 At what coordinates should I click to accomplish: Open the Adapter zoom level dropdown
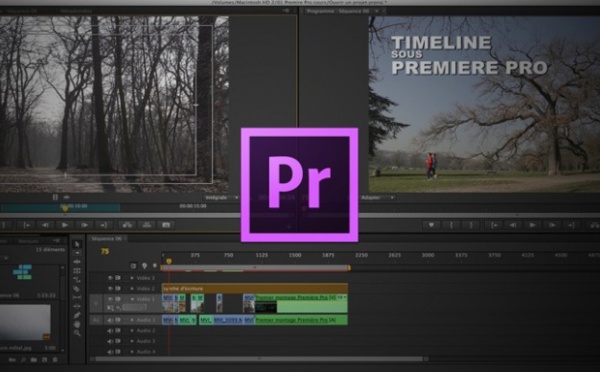click(x=378, y=197)
